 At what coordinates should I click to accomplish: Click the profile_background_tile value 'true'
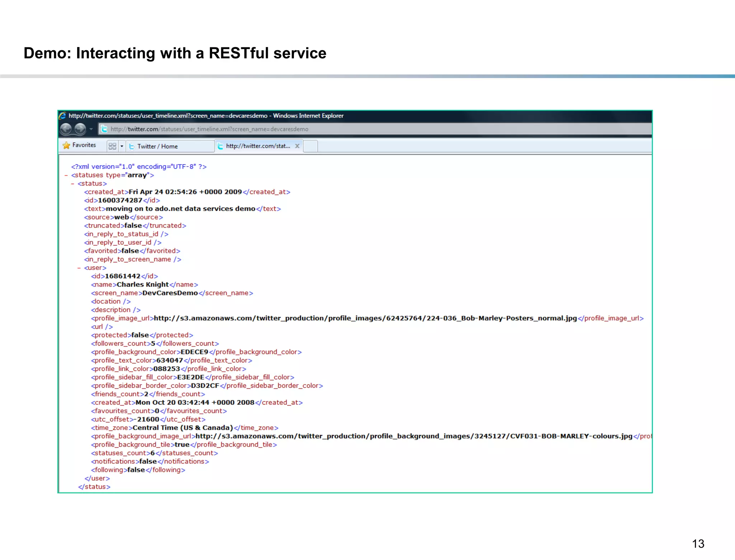[182, 445]
